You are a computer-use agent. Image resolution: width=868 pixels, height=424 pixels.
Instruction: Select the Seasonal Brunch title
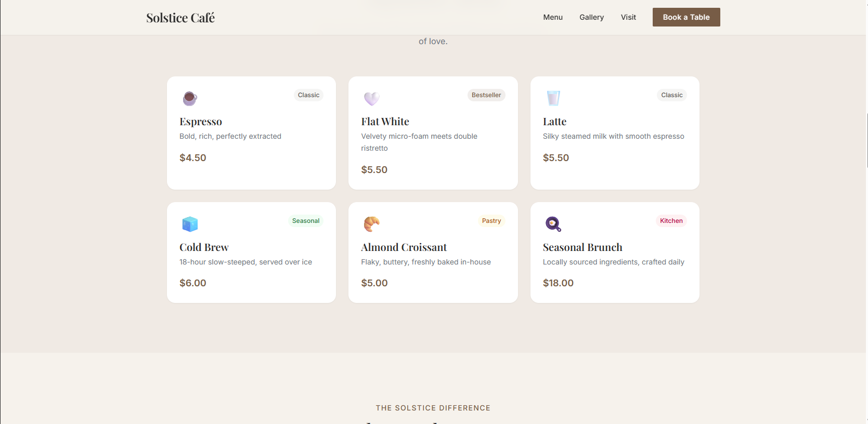[x=582, y=247]
